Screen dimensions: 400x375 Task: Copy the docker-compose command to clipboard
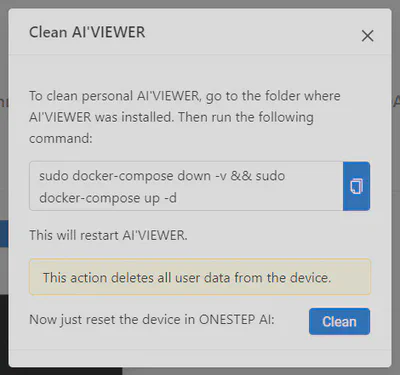(x=356, y=186)
